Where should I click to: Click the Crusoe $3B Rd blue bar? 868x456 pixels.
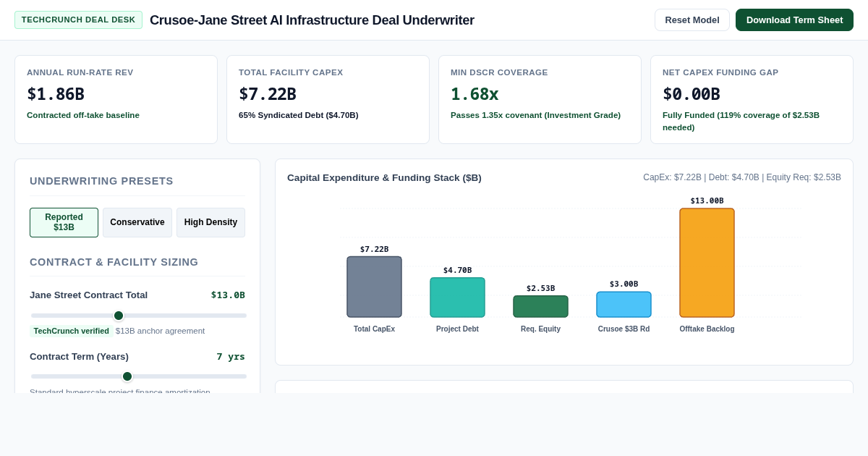point(624,305)
